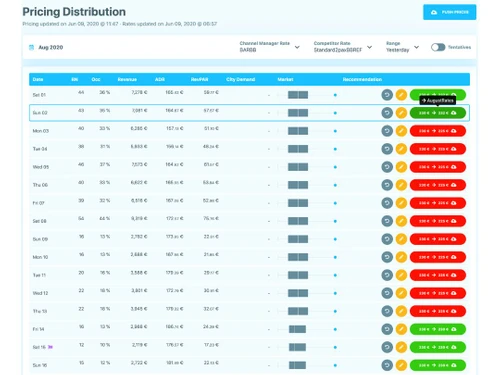Click market range bar for Sat 01
500x375 pixels.
click(298, 95)
